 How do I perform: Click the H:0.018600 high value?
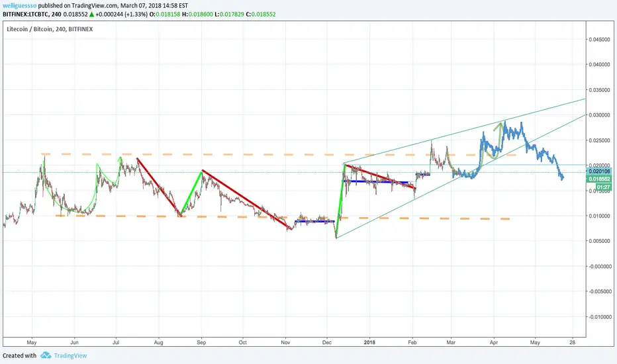pyautogui.click(x=197, y=14)
